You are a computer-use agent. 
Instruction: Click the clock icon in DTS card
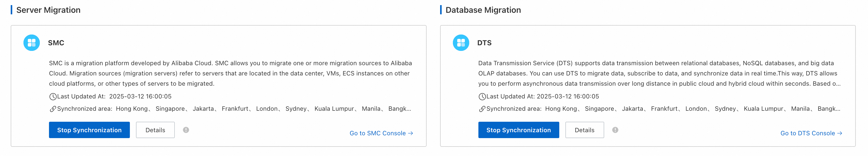click(x=482, y=97)
